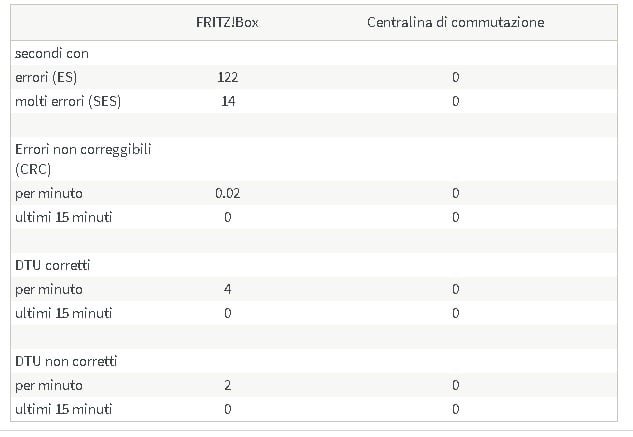
Task: Click the FRITZ!Box column header
Action: [227, 22]
